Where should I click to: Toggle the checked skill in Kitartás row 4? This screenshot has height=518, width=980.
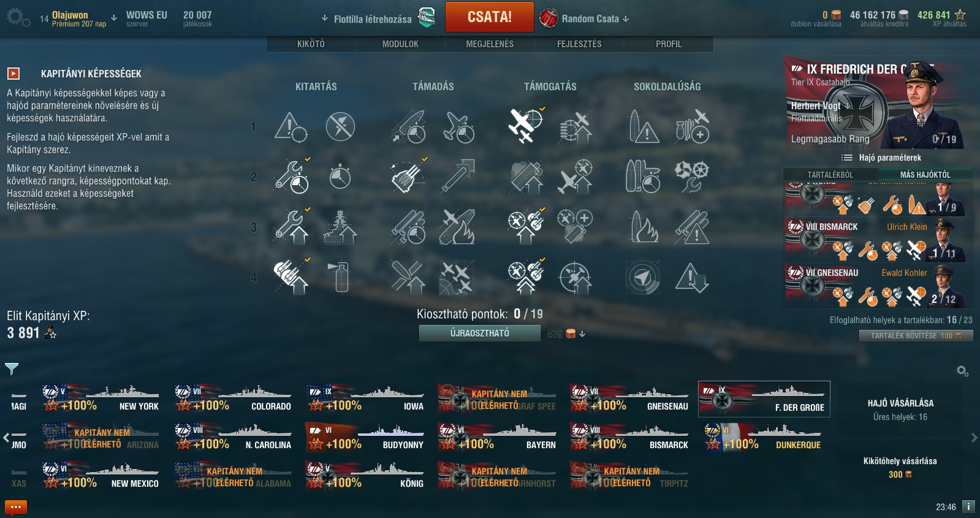(x=292, y=277)
